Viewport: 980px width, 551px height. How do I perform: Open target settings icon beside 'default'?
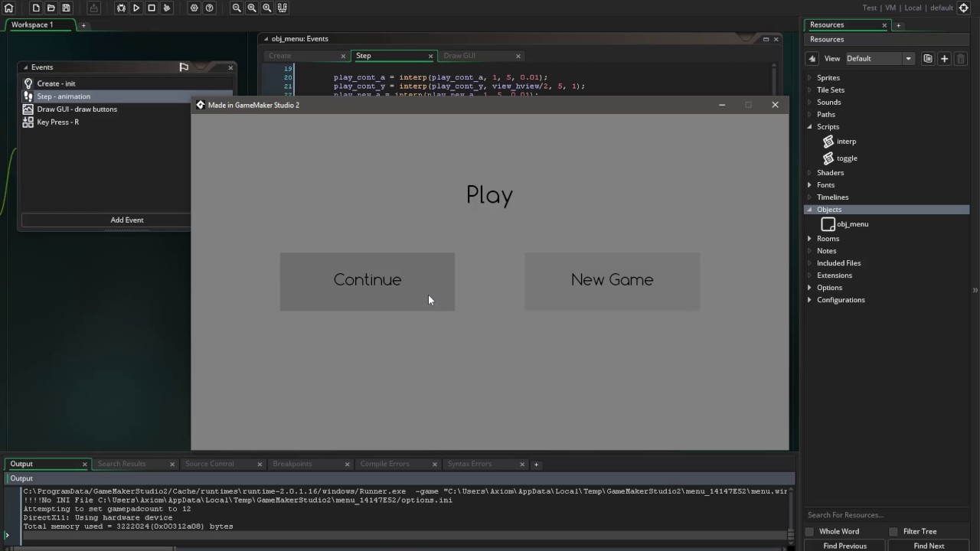[964, 8]
